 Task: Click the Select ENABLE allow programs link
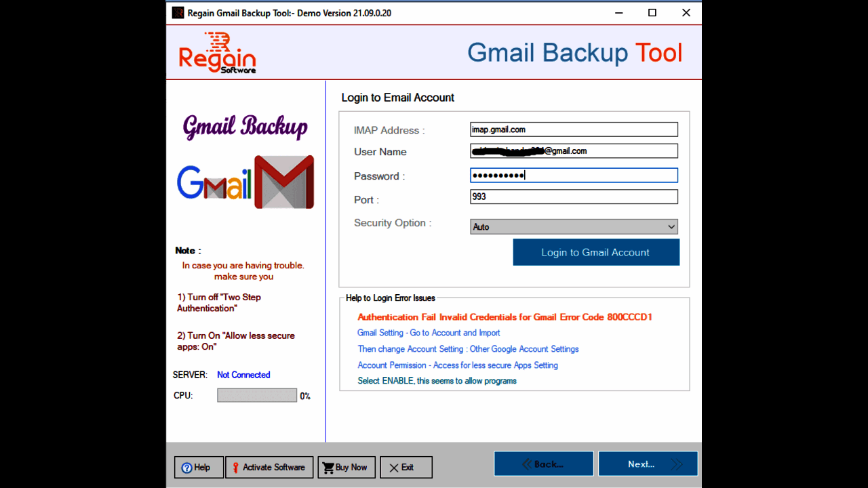click(436, 381)
